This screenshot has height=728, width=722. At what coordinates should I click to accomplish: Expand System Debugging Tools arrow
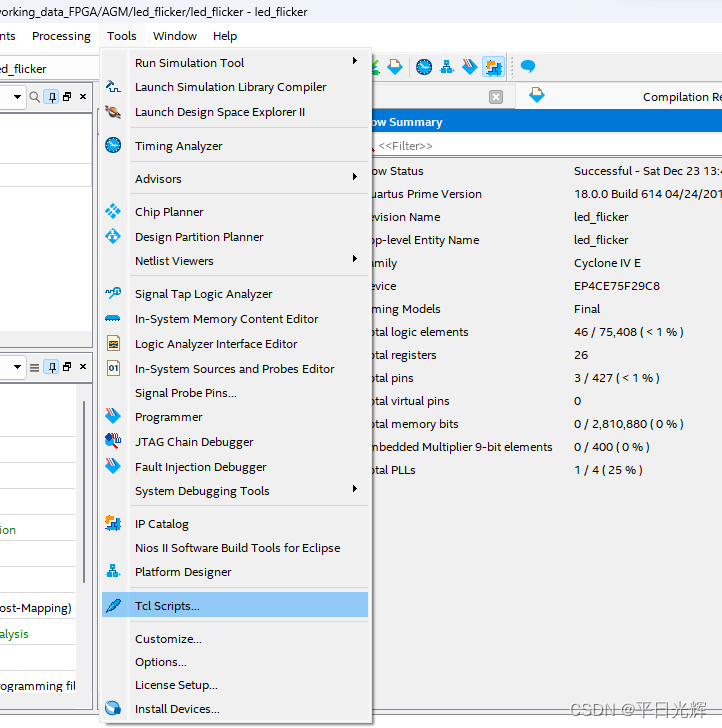pyautogui.click(x=355, y=489)
